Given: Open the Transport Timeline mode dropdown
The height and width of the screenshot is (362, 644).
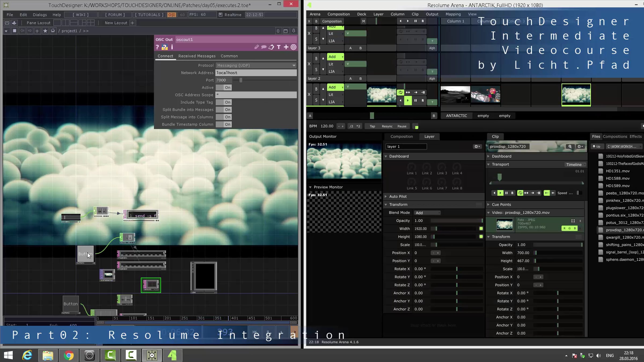Looking at the screenshot, I should 575,164.
